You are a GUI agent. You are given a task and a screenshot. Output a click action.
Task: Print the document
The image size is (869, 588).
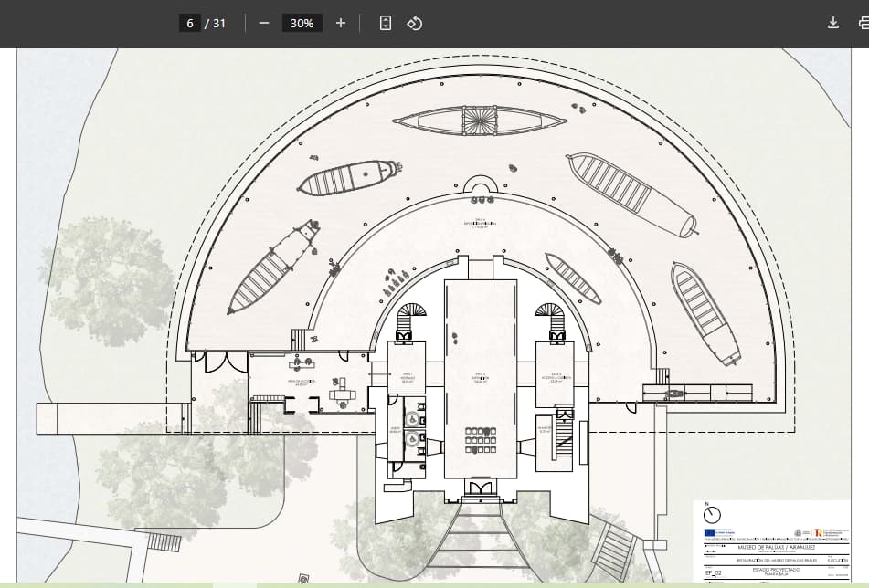coord(863,23)
